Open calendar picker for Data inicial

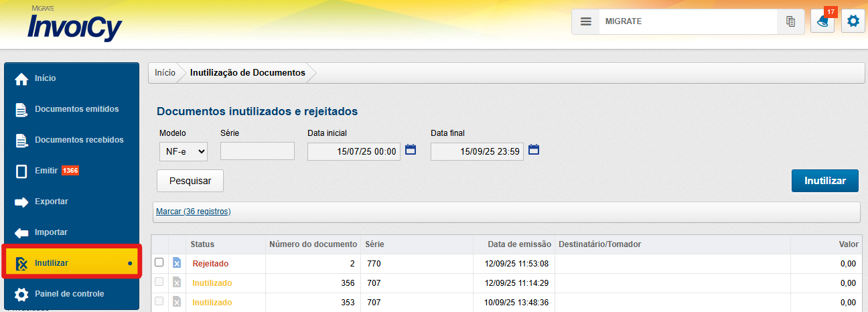pos(411,149)
